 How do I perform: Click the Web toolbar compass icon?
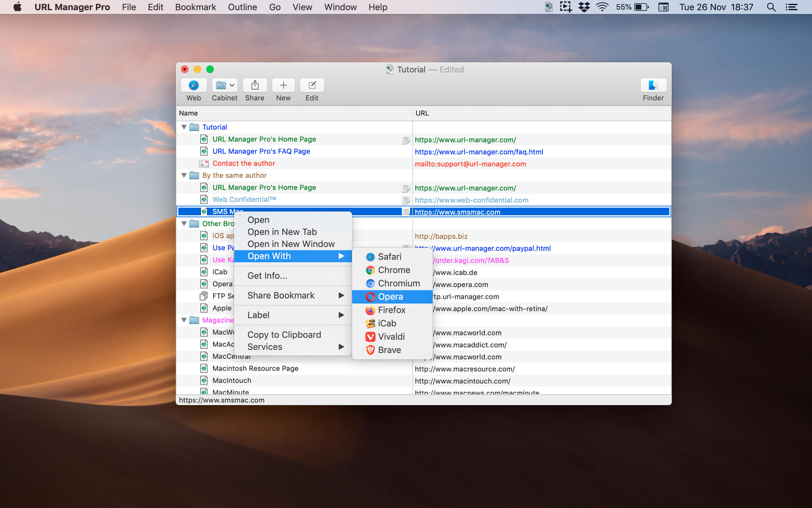(194, 86)
